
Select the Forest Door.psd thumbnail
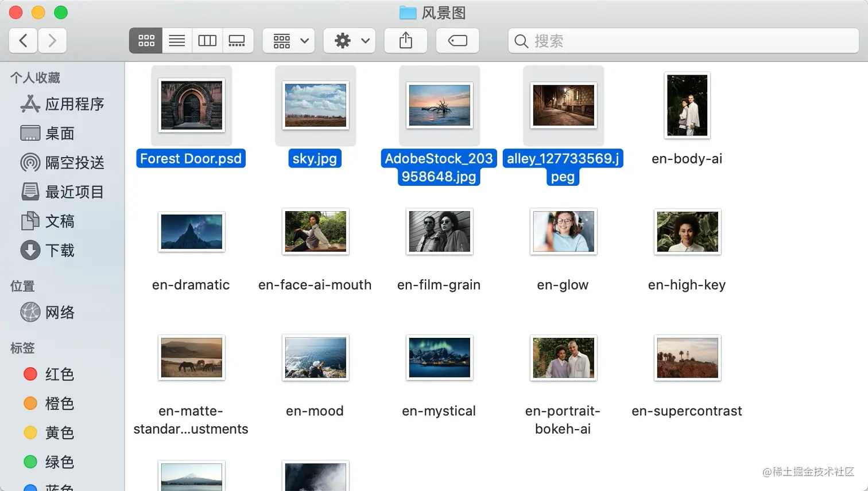(192, 105)
